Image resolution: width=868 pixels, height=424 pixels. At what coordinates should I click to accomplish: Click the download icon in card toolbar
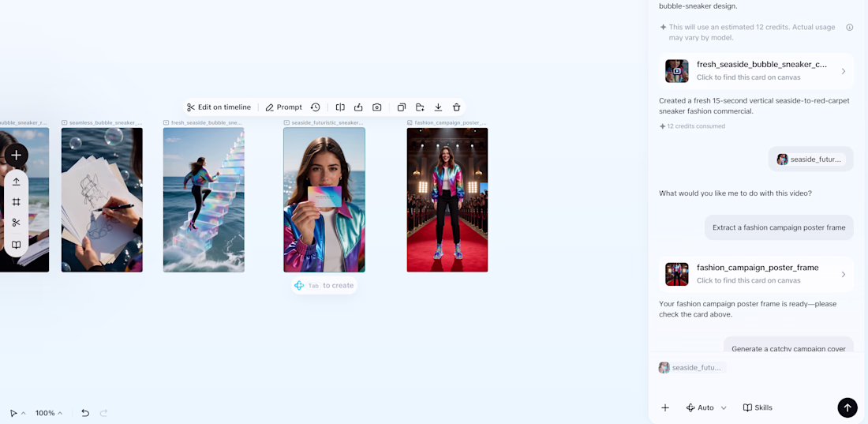click(438, 107)
